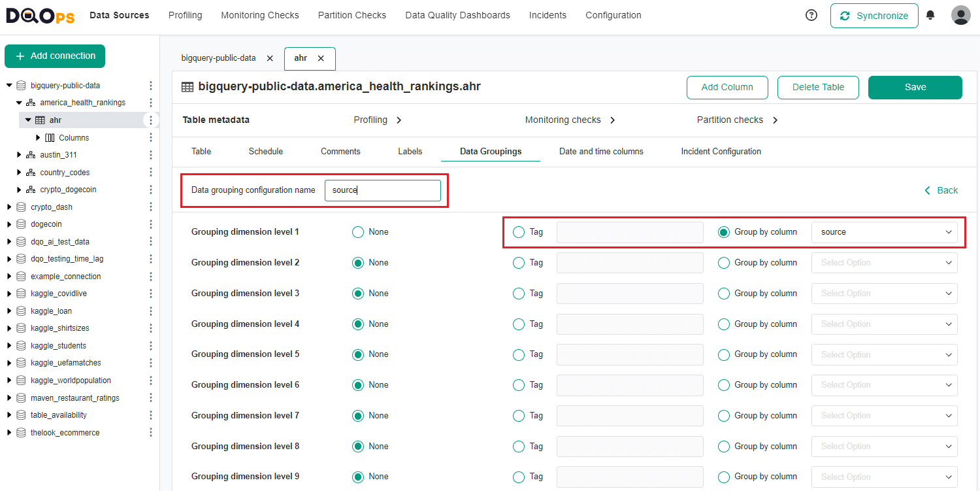Open options menu for crypto_dogecoin schema

pyautogui.click(x=151, y=190)
